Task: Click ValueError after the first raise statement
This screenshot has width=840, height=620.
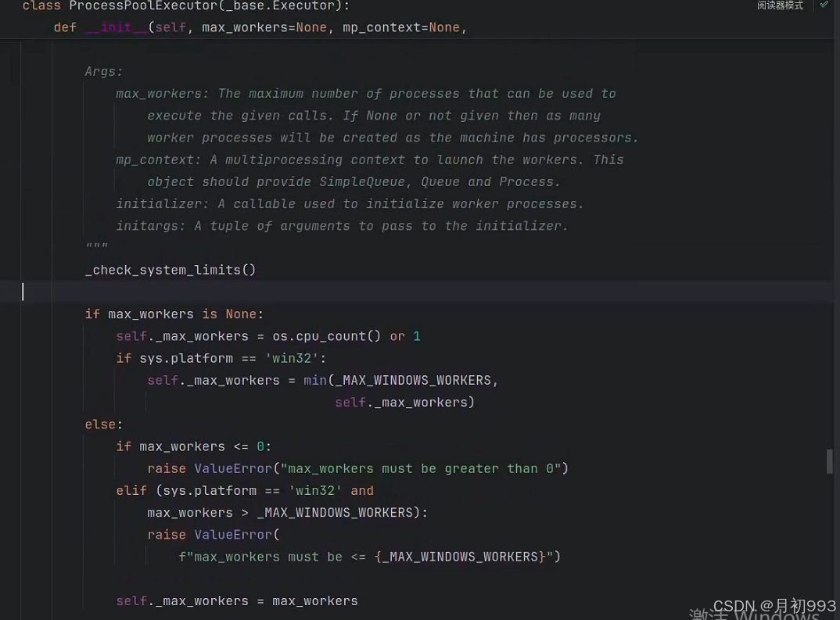Action: (x=232, y=468)
